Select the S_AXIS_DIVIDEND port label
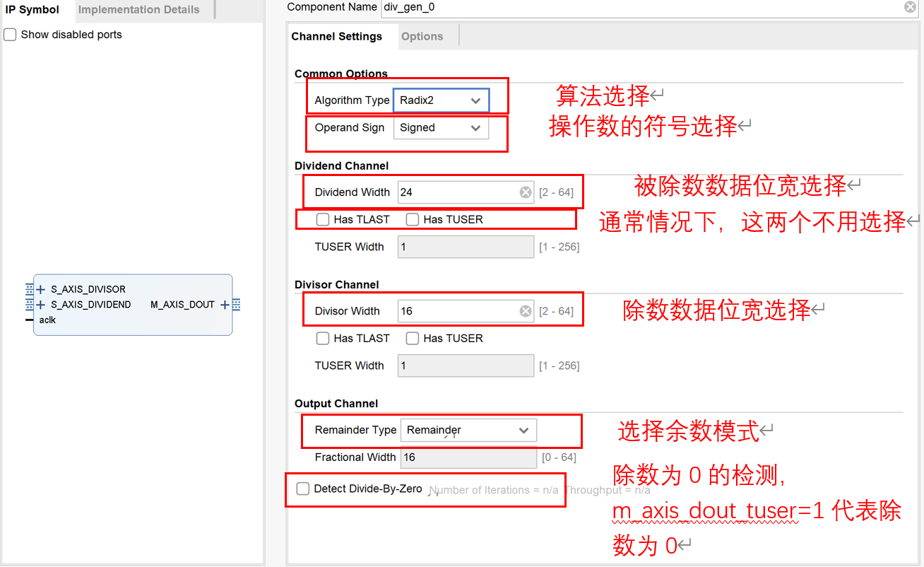924x567 pixels. [91, 305]
